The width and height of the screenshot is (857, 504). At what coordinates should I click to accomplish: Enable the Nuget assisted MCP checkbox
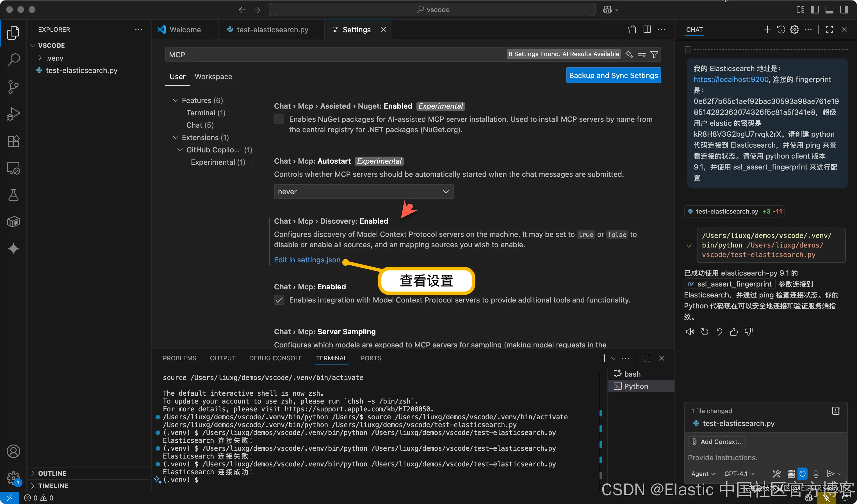(279, 119)
